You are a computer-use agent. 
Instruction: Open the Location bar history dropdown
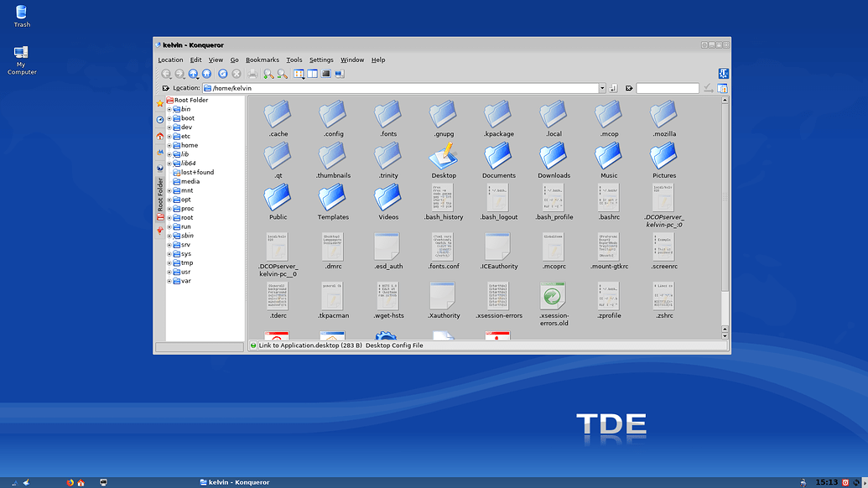click(x=602, y=87)
